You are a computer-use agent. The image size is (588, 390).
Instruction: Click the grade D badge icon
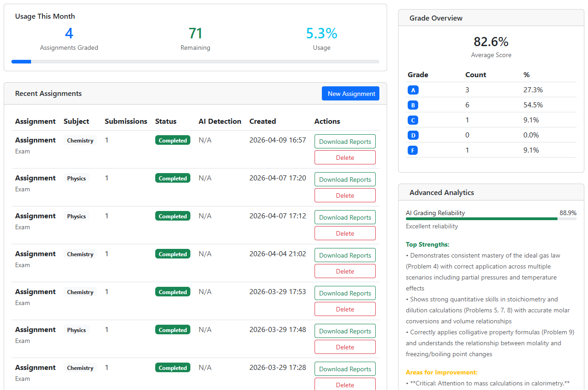[x=413, y=135]
